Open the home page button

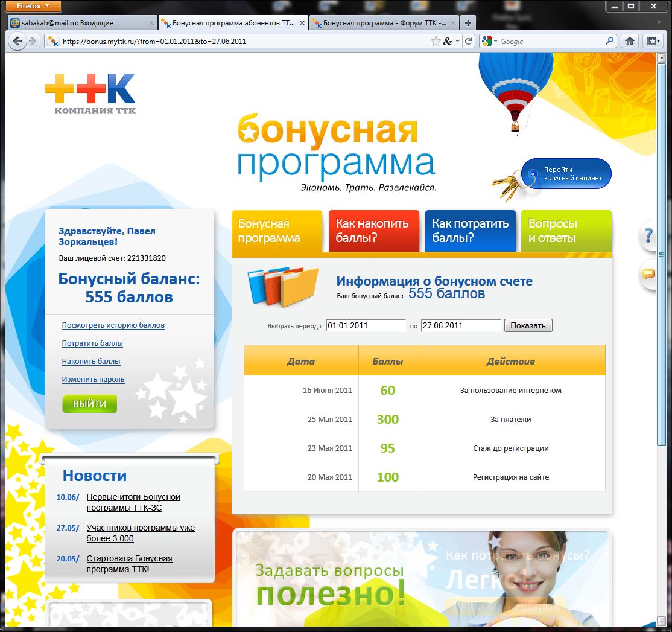click(x=630, y=41)
